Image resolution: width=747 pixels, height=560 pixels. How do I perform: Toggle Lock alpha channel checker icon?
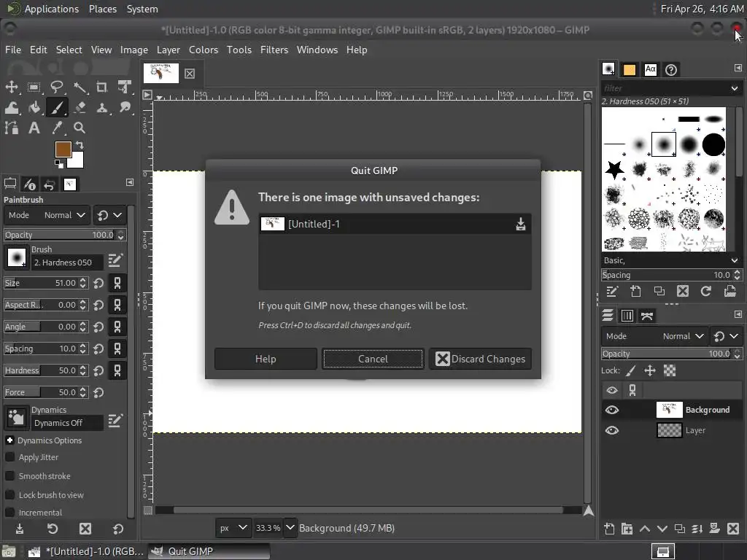pos(670,370)
